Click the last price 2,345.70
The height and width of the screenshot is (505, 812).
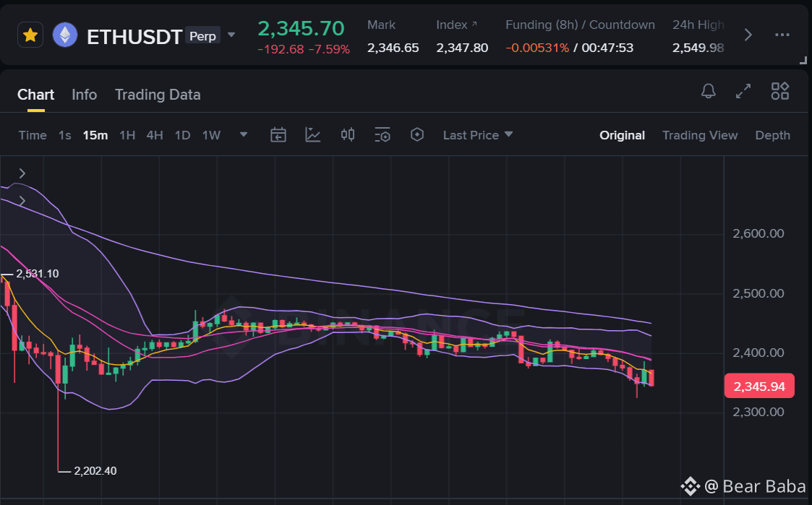click(301, 28)
